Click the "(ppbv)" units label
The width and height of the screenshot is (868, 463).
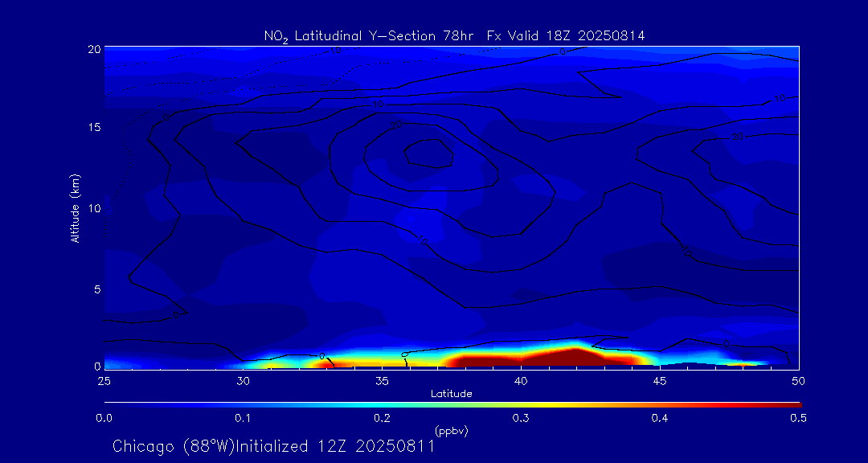[451, 432]
